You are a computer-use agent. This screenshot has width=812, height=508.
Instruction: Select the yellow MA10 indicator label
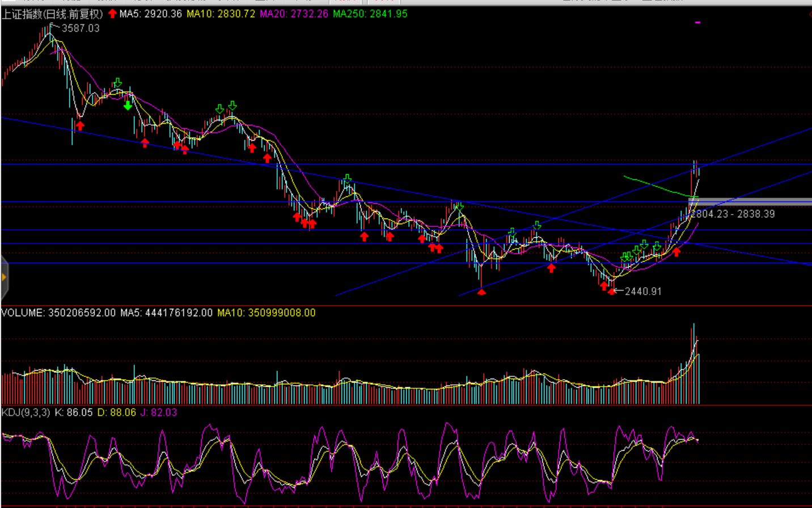[x=221, y=14]
